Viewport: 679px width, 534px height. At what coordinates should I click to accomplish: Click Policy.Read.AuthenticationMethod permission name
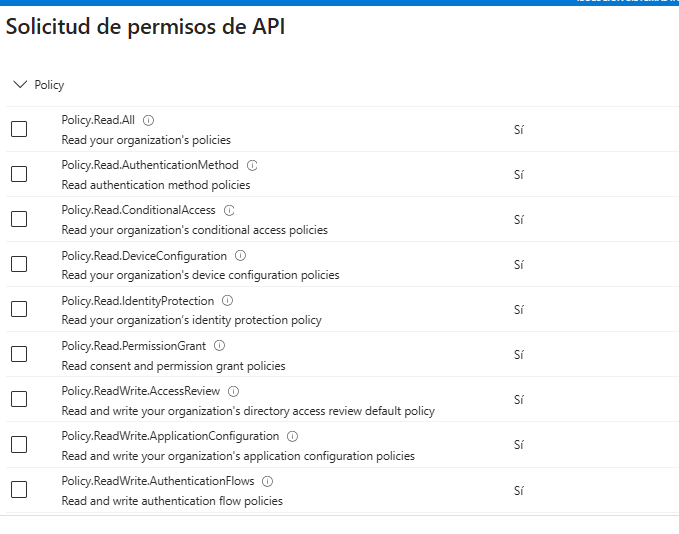coord(150,165)
